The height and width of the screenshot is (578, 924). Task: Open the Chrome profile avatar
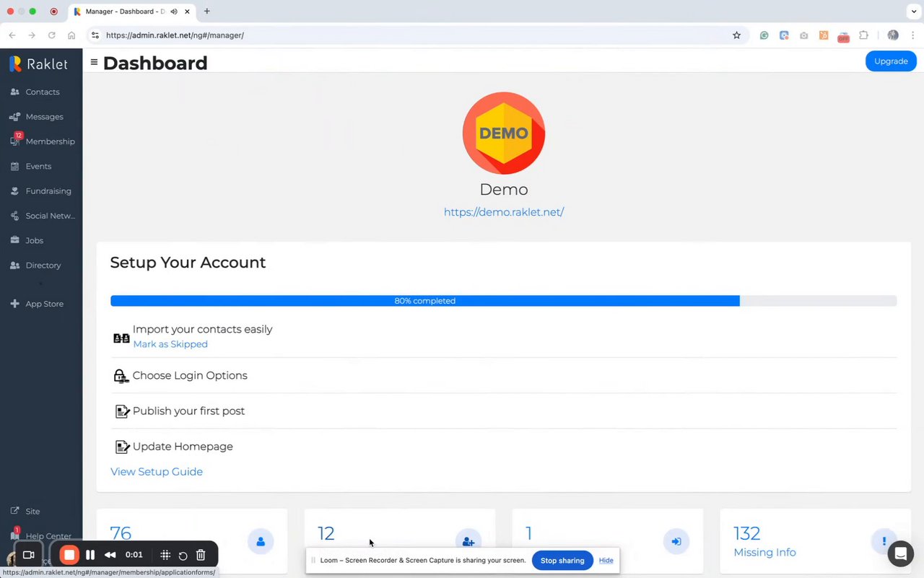pyautogui.click(x=893, y=35)
